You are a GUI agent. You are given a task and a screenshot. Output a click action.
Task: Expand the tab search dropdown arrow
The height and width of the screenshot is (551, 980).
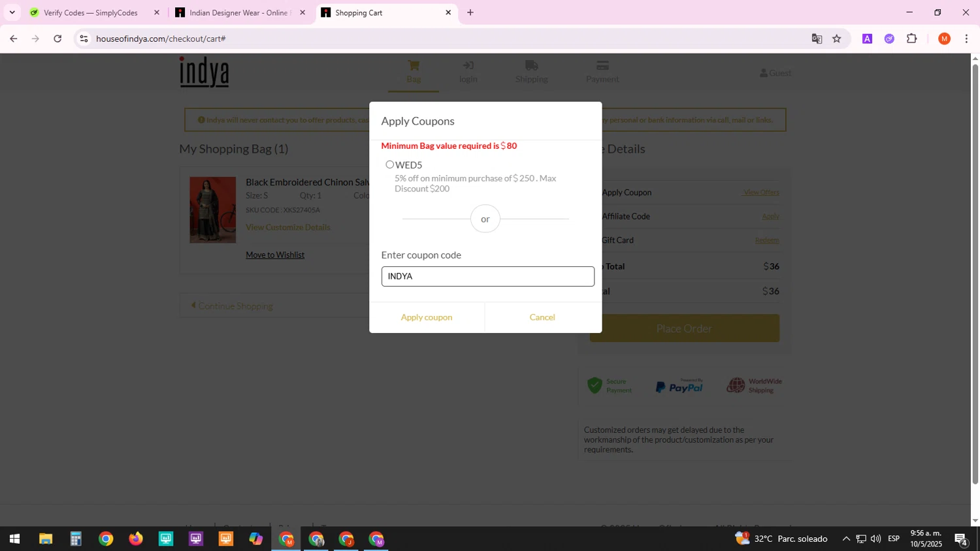tap(12, 12)
